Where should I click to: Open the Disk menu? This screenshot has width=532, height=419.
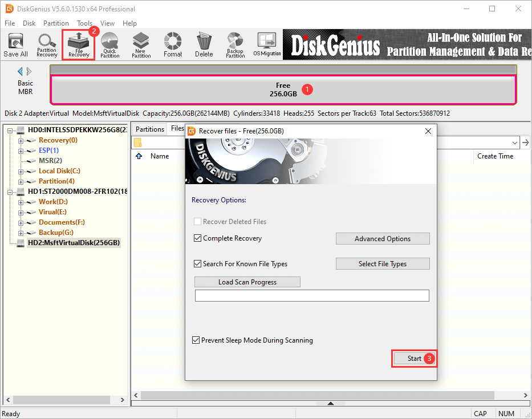(x=29, y=23)
